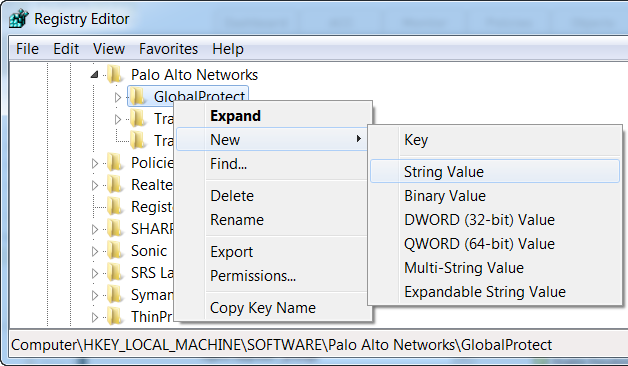Click the Policies folder icon
The height and width of the screenshot is (366, 628).
coord(115,163)
